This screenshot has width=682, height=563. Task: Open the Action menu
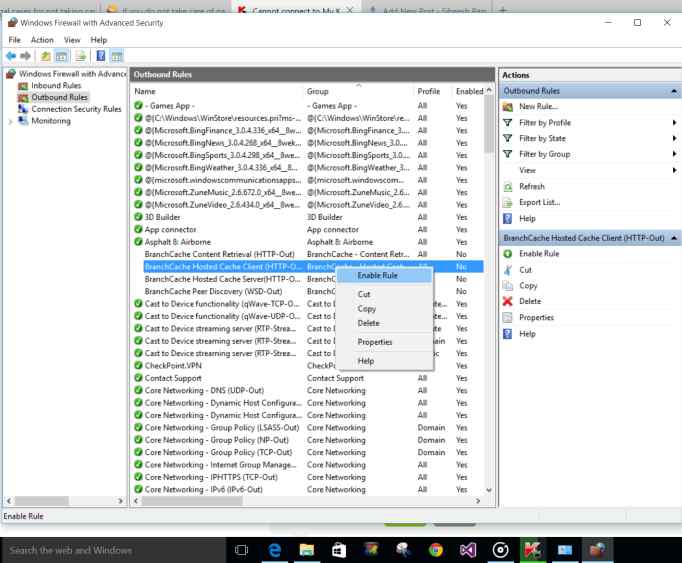[42, 40]
